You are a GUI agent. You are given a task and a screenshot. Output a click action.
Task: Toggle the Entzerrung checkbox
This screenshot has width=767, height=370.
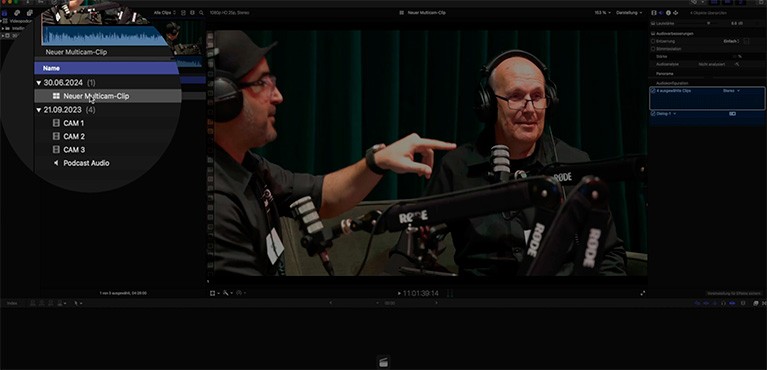pos(653,42)
